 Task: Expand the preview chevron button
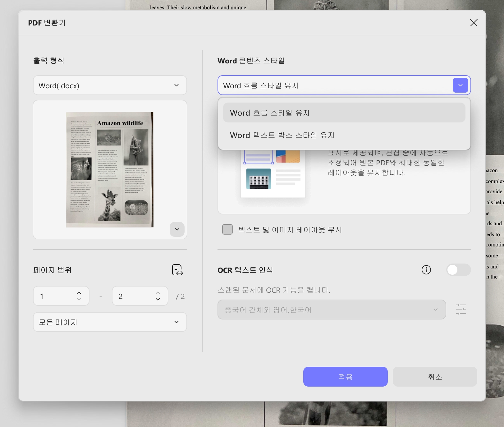[177, 229]
